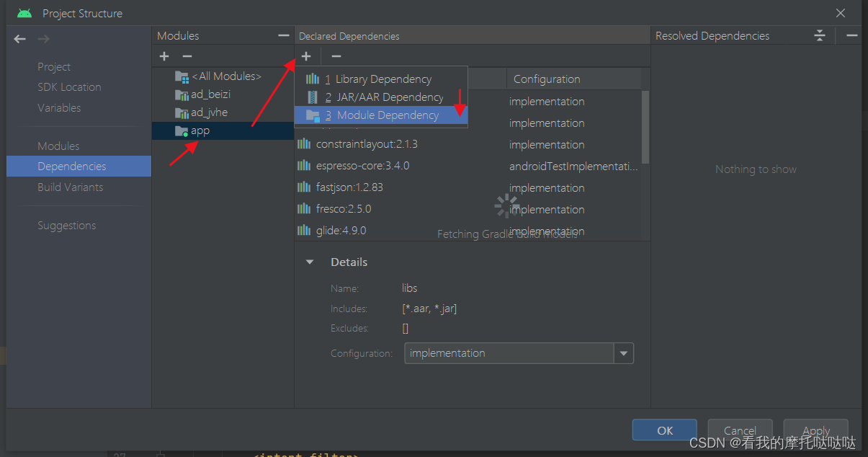Viewport: 868px width, 457px height.
Task: Collapse the Details section
Action: pyautogui.click(x=310, y=262)
